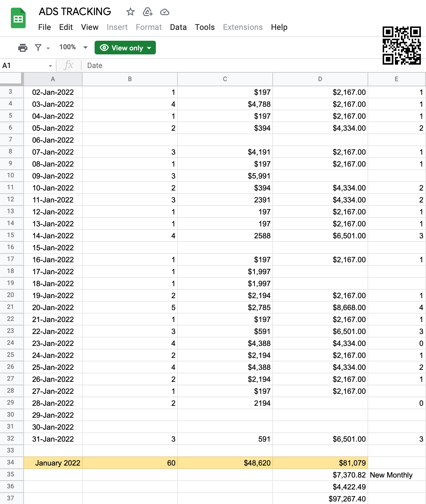Expand the 100% zoom dropdown
Screen dimensions: 426x504
pyautogui.click(x=85, y=48)
